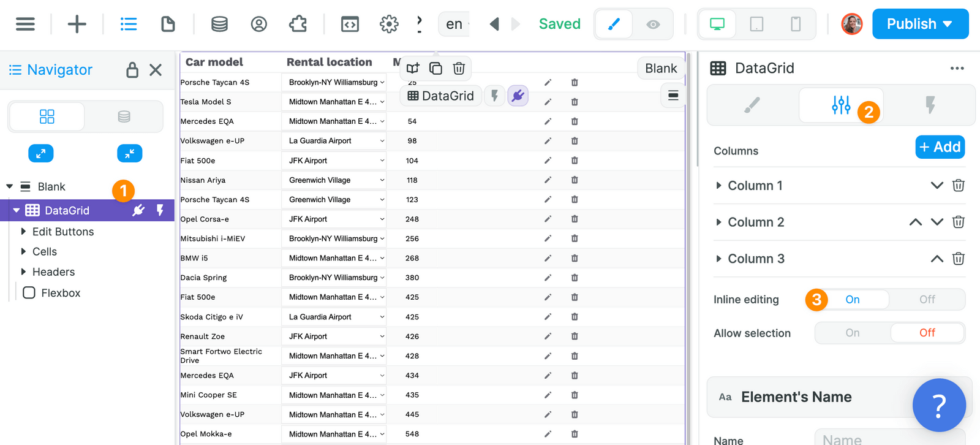Select desktop viewport icon
This screenshot has height=445, width=980.
click(717, 24)
